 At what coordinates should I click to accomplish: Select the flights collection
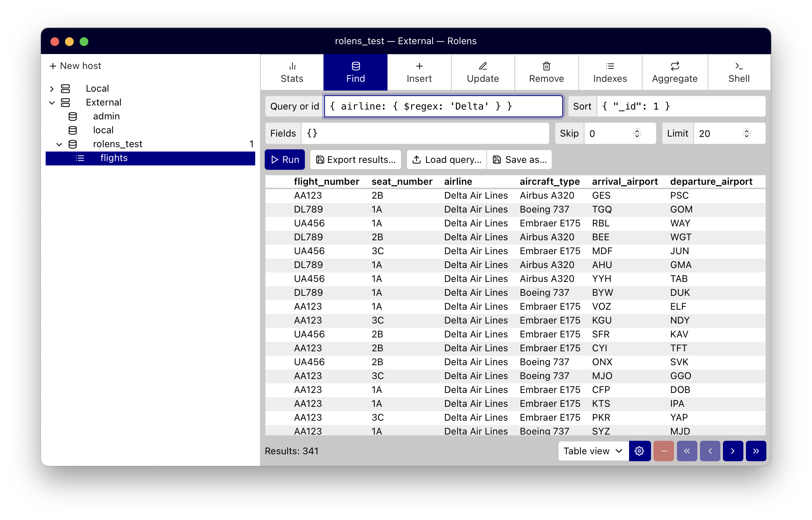150,158
